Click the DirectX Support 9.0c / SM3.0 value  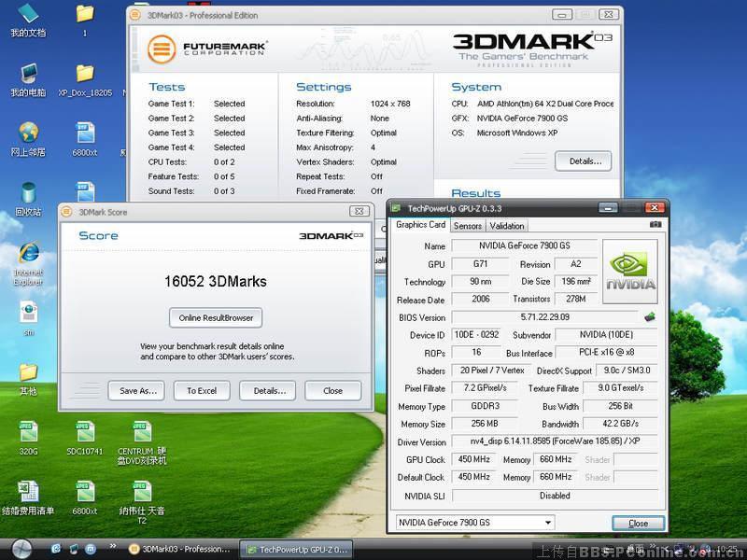pyautogui.click(x=627, y=371)
